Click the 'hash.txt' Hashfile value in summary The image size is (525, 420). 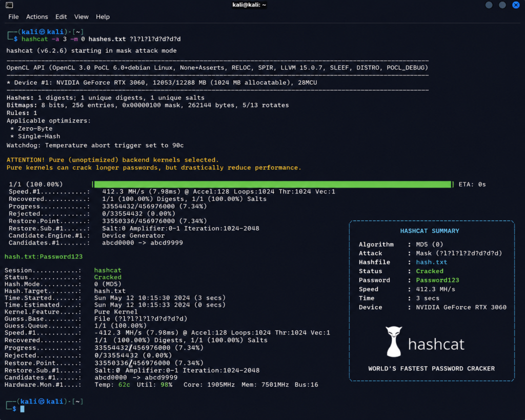tap(432, 262)
